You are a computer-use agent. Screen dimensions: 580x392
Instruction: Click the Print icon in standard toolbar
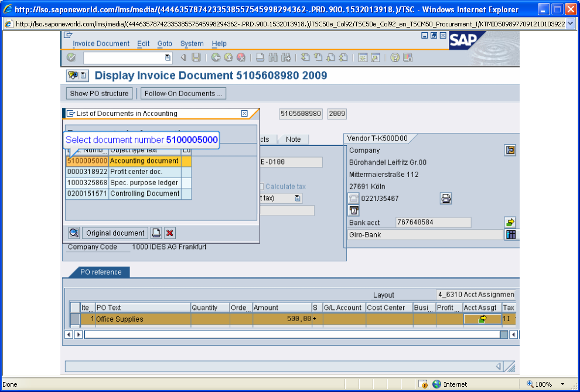pyautogui.click(x=260, y=57)
